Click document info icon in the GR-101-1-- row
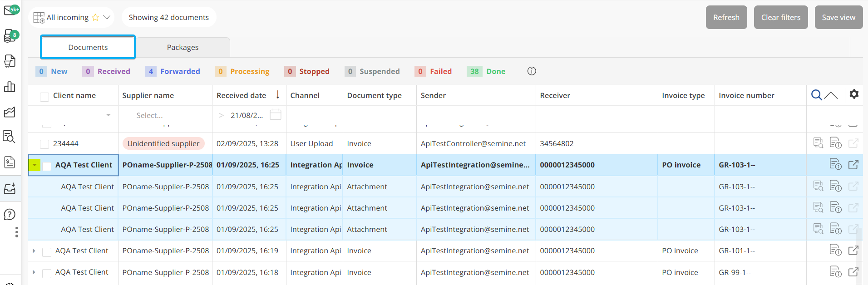Screen dimensions: 868x285 (x=835, y=250)
